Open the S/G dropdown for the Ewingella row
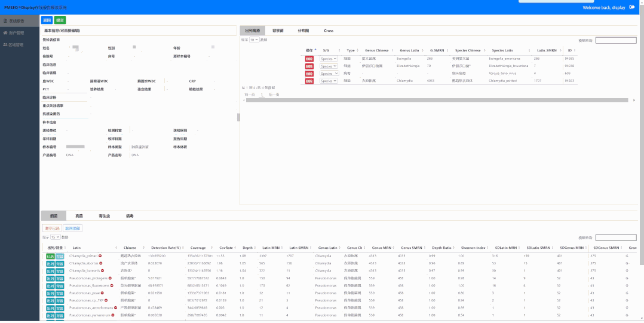This screenshot has height=323, width=644. click(x=329, y=59)
